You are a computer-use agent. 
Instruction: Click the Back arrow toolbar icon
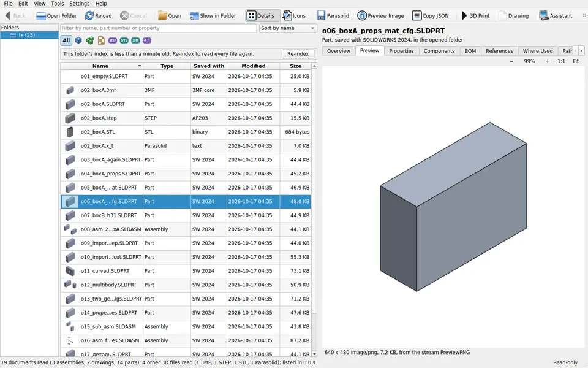[7, 15]
